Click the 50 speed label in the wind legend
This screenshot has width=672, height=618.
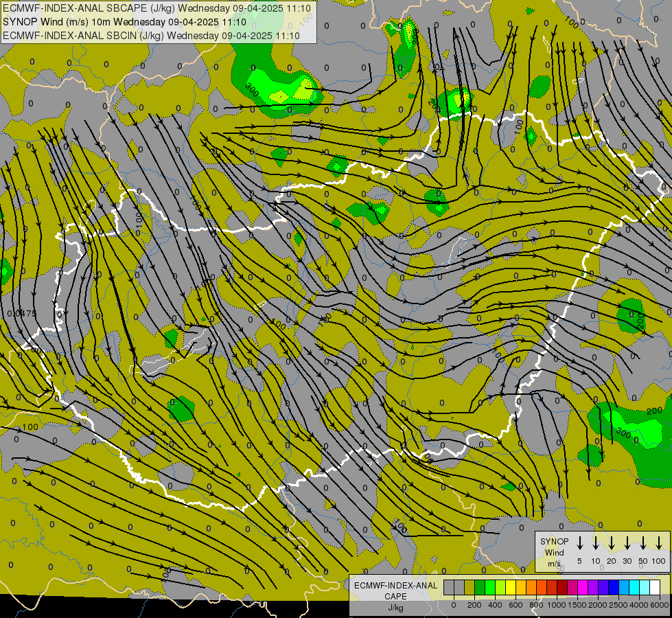643,561
